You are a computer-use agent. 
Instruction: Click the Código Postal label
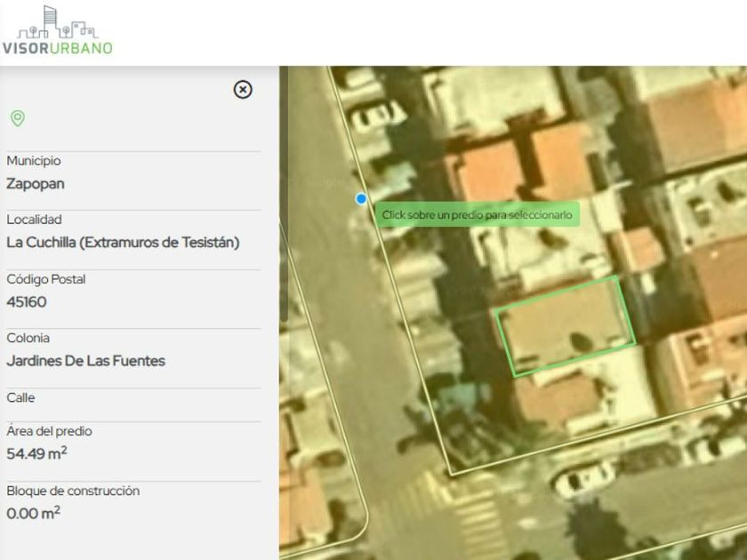[x=46, y=279]
